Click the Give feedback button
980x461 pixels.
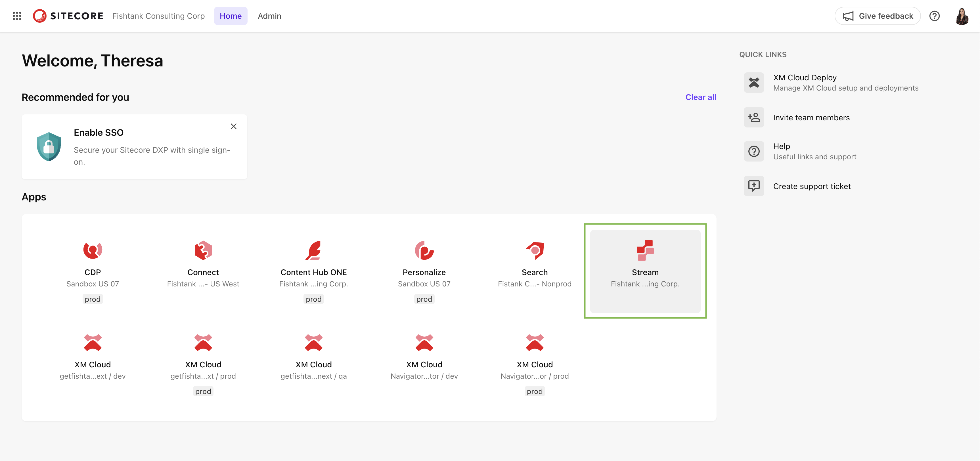877,16
